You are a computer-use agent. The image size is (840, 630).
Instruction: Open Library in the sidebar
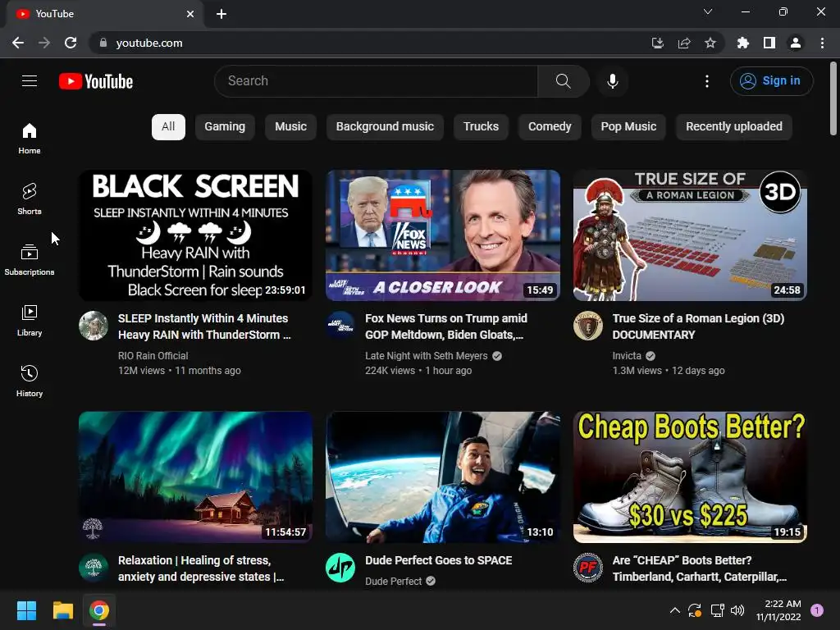(30, 321)
